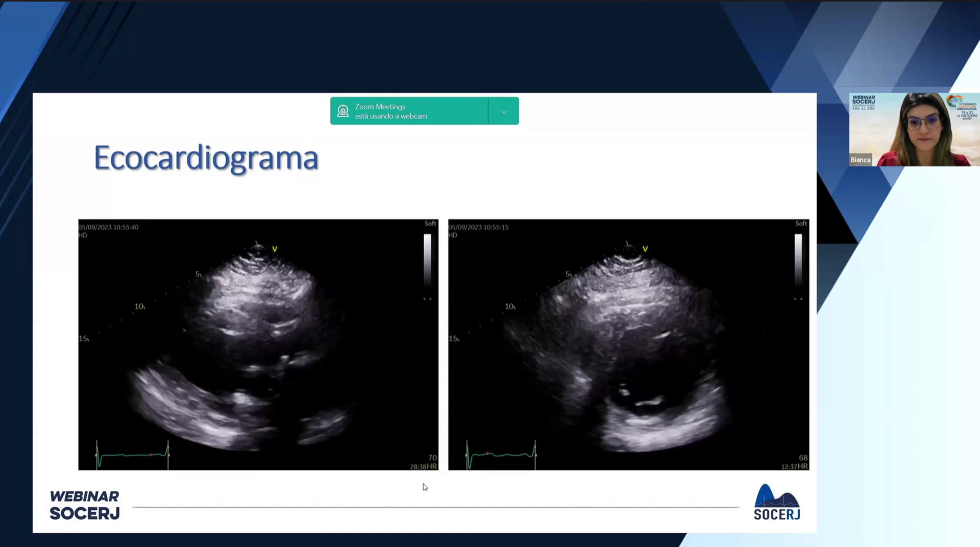980x547 pixels.
Task: Click Bianca's webcam video thumbnail
Action: pyautogui.click(x=914, y=129)
